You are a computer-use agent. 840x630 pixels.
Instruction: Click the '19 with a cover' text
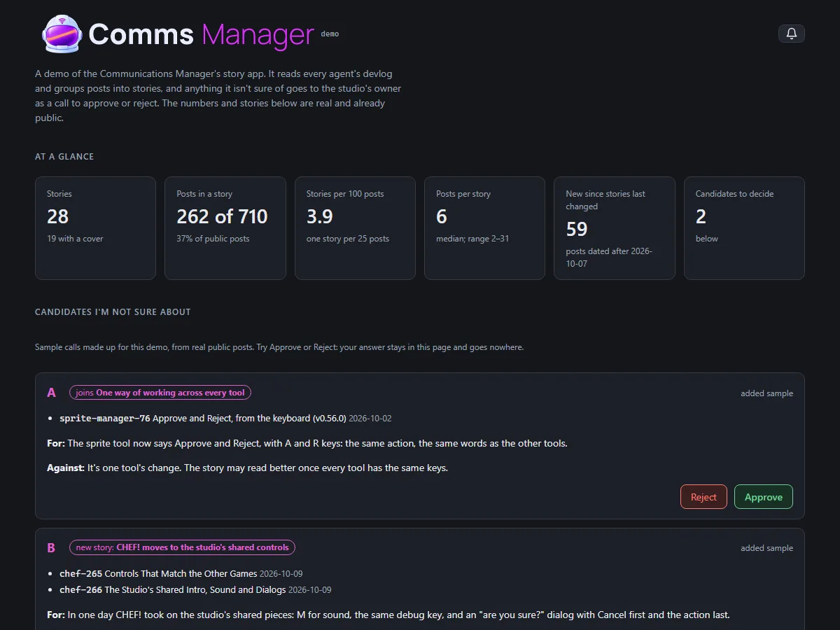75,239
